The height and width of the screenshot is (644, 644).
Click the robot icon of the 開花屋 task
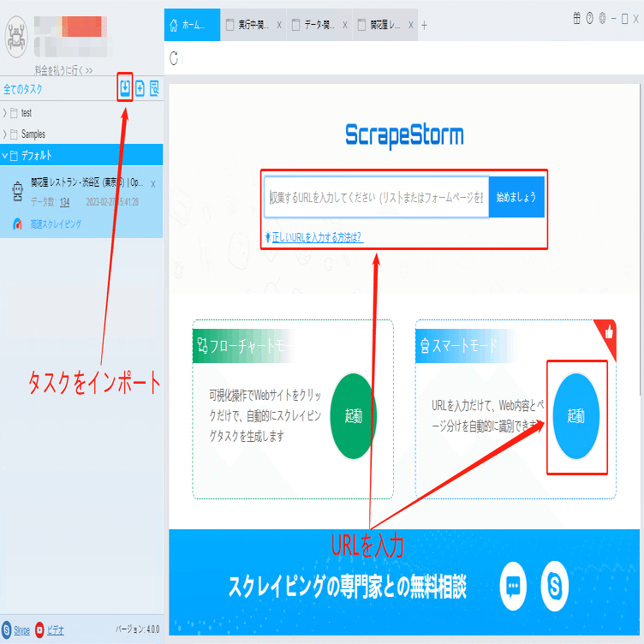[x=17, y=191]
